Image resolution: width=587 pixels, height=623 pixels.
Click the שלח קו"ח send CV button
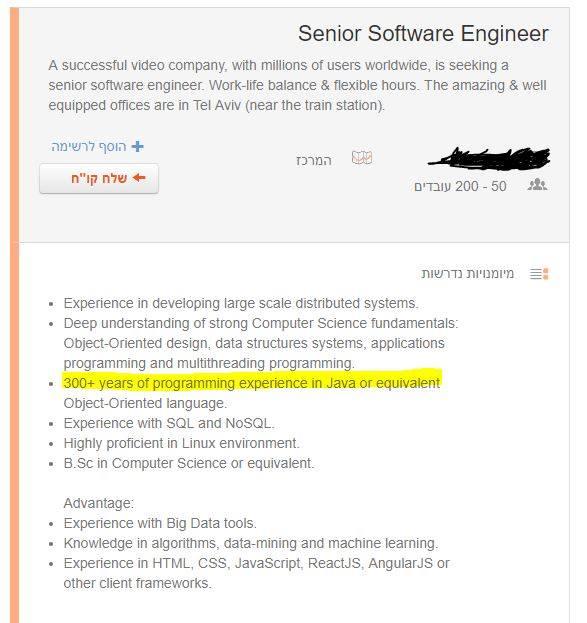99,178
